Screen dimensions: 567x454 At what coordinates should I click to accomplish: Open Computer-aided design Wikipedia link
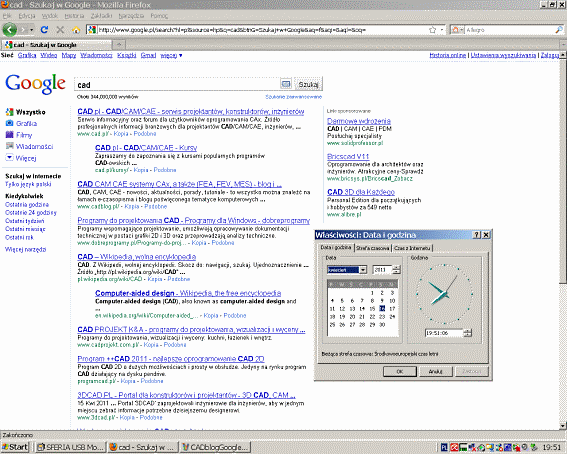click(188, 293)
